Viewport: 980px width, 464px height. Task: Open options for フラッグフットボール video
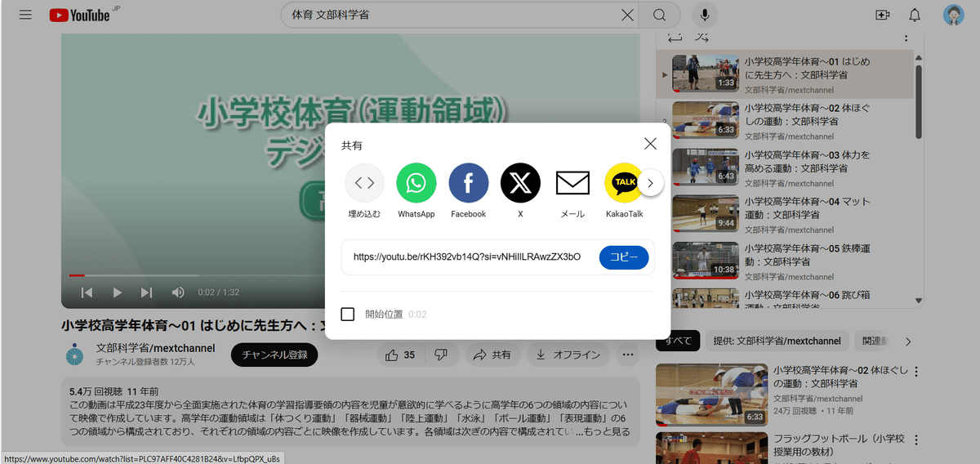tap(915, 439)
